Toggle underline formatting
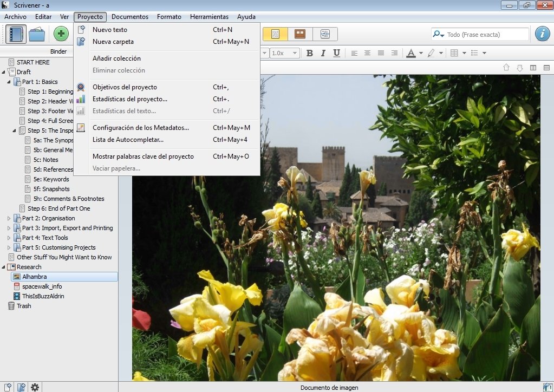This screenshot has height=392, width=554. pos(337,53)
